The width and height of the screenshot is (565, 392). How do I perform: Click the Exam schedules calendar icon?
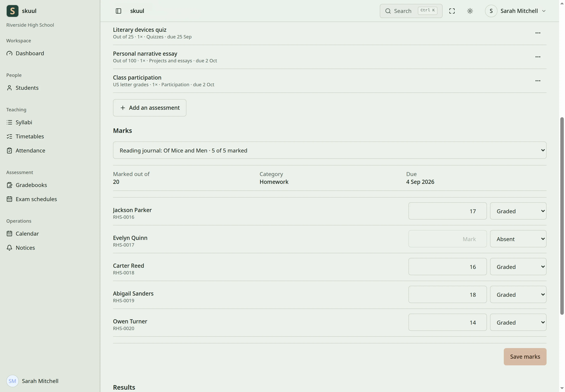tap(9, 199)
